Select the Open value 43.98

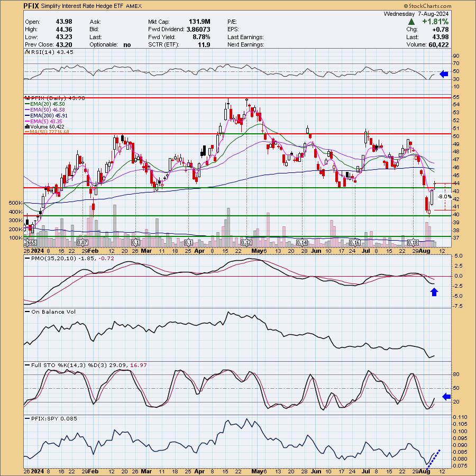tap(64, 22)
